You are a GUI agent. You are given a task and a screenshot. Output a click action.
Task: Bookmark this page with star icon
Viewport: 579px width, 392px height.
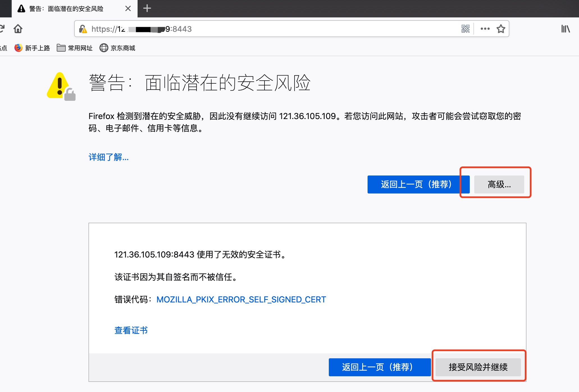(501, 29)
